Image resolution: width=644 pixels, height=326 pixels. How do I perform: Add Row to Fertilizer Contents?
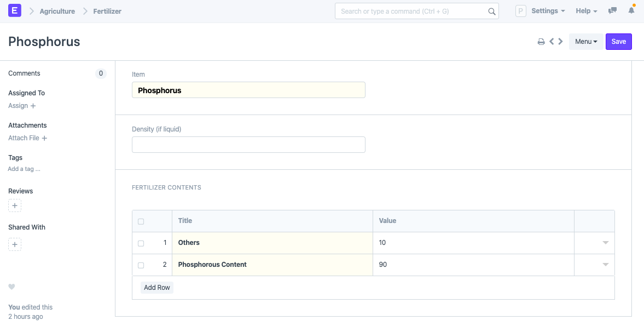tap(157, 287)
